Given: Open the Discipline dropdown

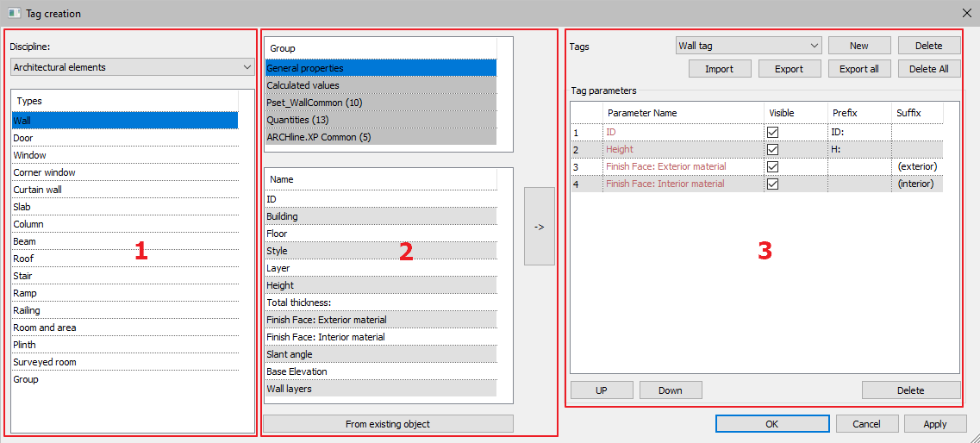Looking at the screenshot, I should [132, 67].
